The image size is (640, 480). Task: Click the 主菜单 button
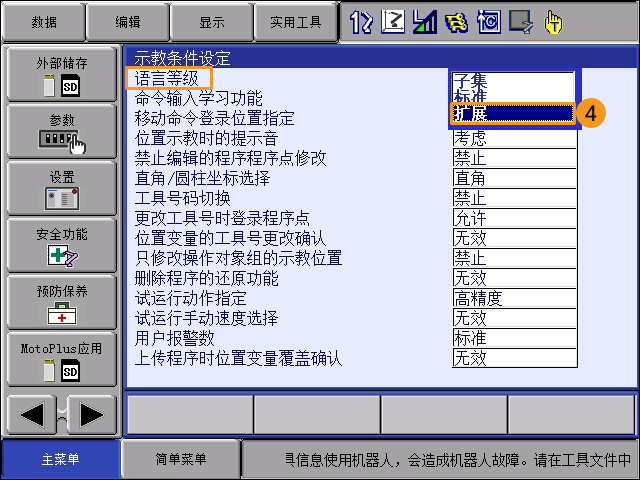pos(60,459)
